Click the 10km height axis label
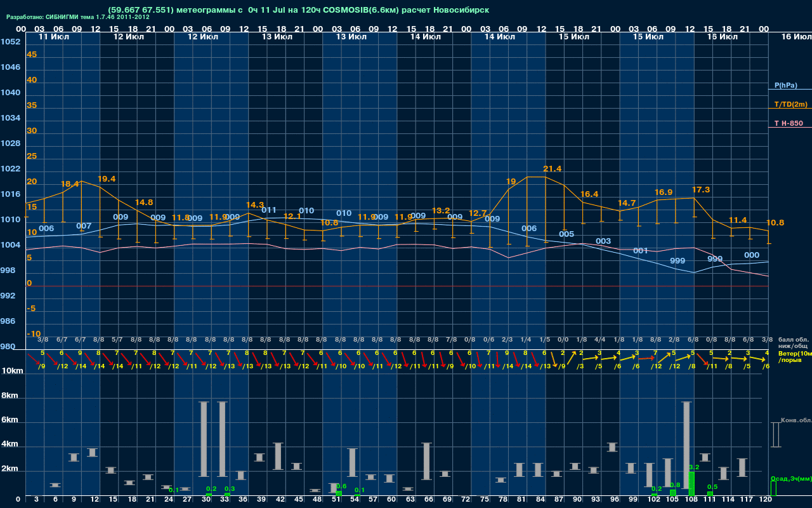The height and width of the screenshot is (508, 812). click(x=13, y=370)
